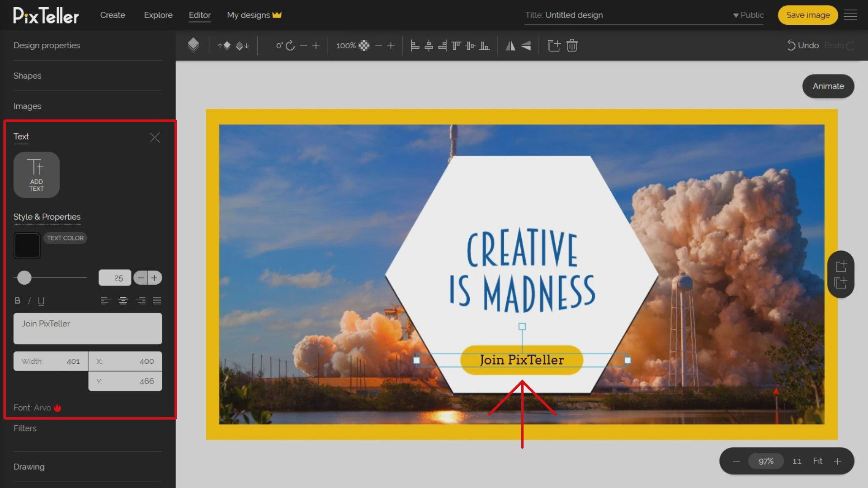This screenshot has width=868, height=488.
Task: Select the delete element icon
Action: [571, 45]
